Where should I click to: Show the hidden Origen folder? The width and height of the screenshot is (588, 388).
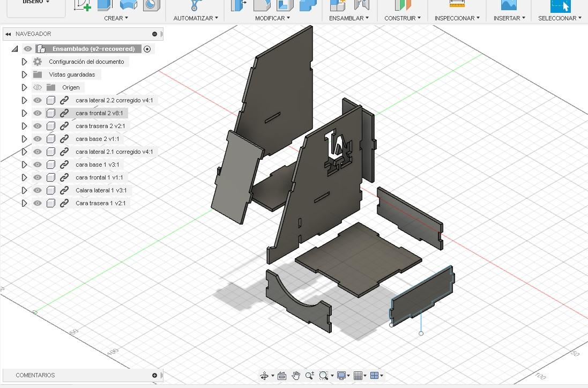(37, 87)
